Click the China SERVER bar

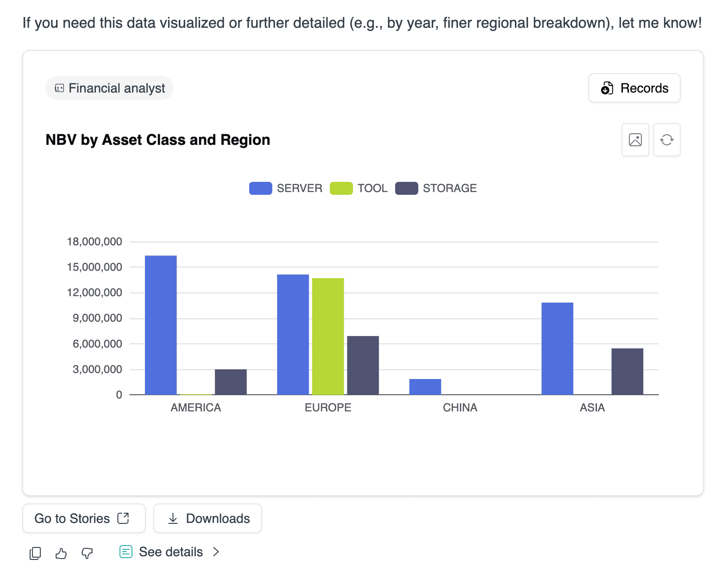[425, 387]
